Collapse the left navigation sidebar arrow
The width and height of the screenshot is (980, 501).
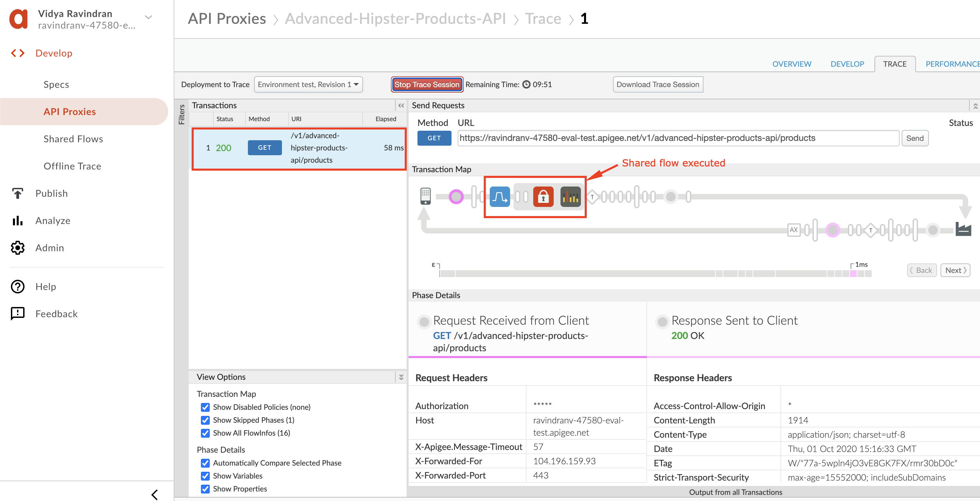click(x=155, y=495)
